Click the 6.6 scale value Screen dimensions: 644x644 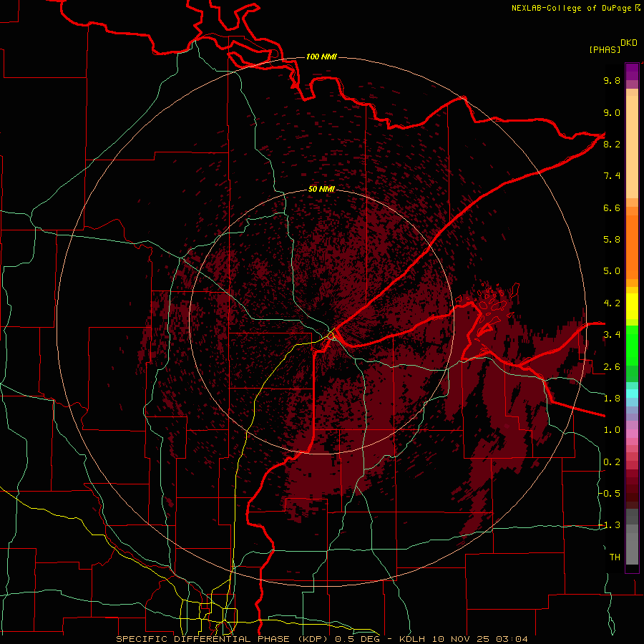(x=612, y=208)
